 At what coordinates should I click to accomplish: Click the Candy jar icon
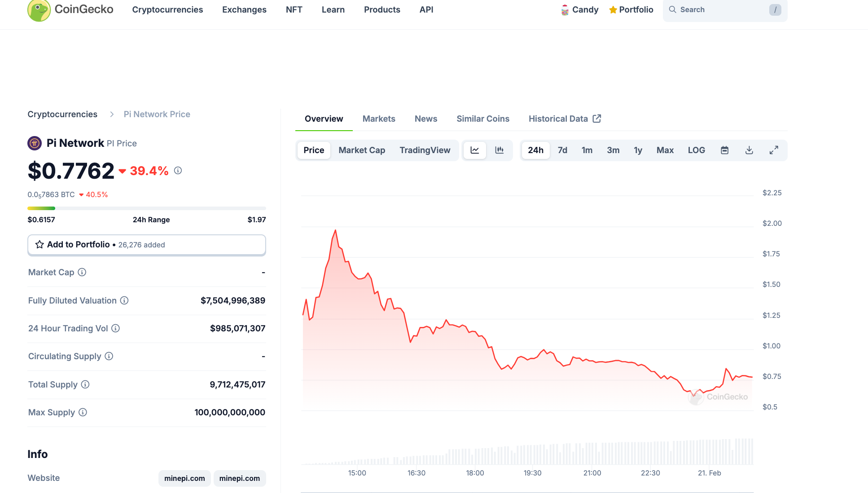[565, 10]
